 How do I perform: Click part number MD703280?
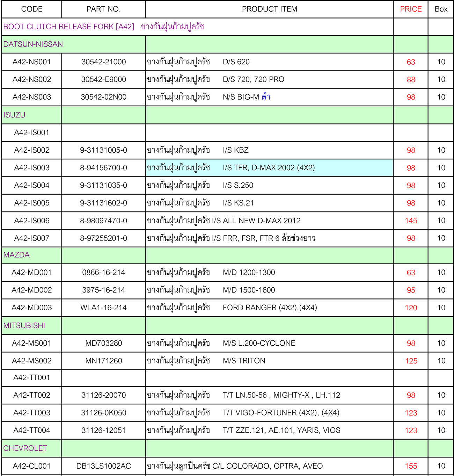[x=104, y=344]
